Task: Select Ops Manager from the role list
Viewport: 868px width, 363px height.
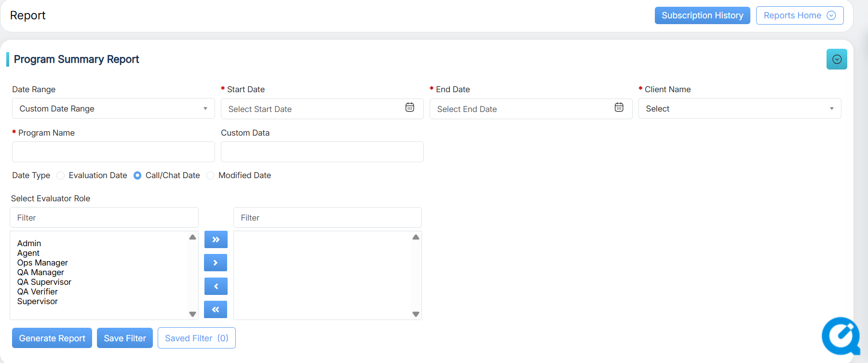Action: [x=42, y=263]
